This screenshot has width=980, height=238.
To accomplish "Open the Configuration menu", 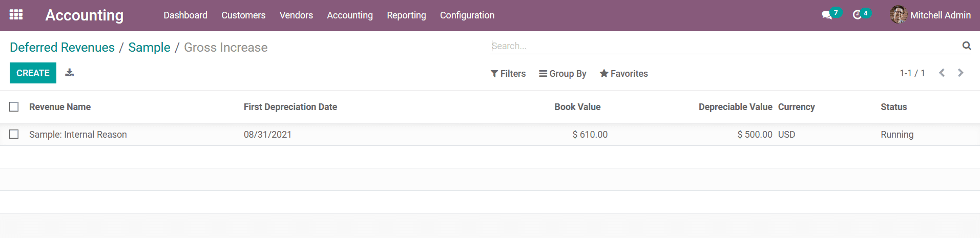I will [x=467, y=15].
